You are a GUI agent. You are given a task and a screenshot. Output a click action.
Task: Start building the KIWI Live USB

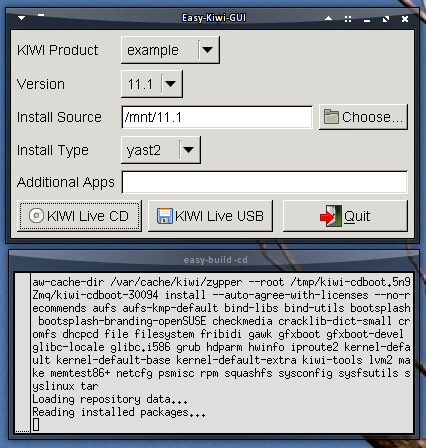pyautogui.click(x=210, y=216)
